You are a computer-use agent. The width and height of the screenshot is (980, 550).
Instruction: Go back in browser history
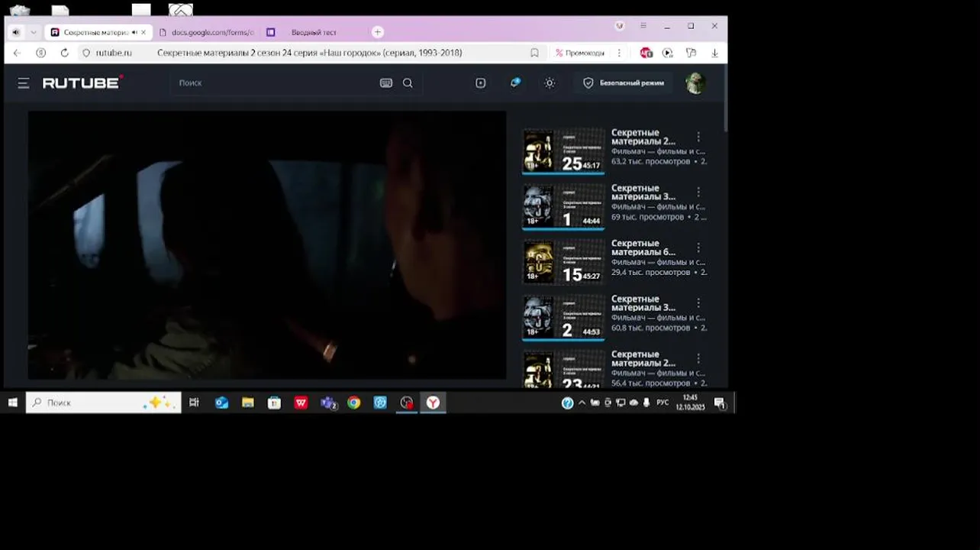pos(18,53)
